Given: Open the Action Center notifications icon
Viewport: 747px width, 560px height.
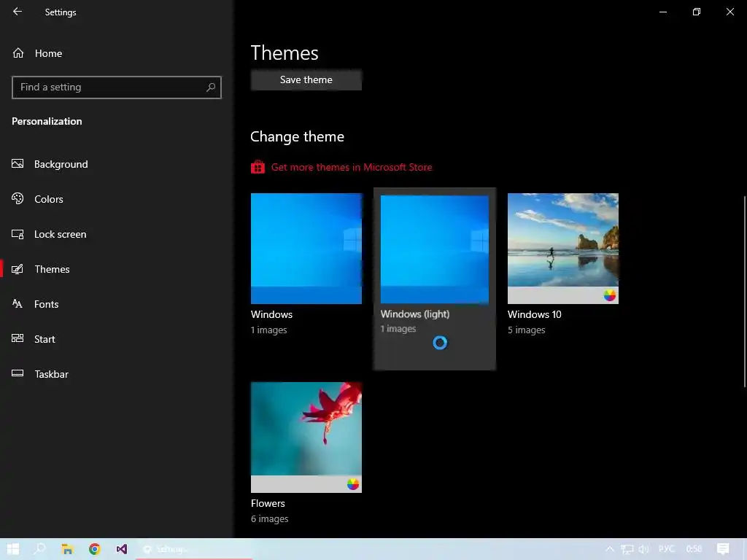Looking at the screenshot, I should point(723,549).
